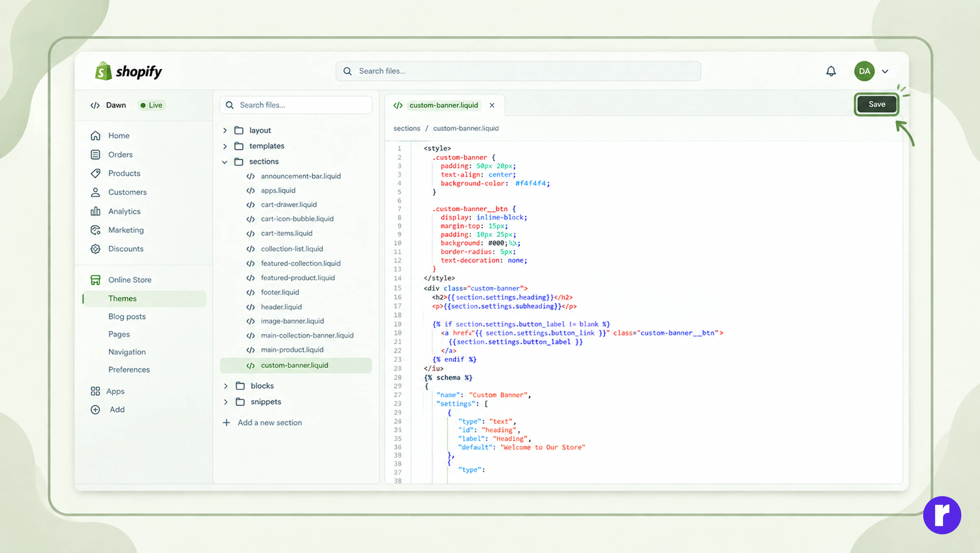Viewport: 980px width, 553px height.
Task: Click the Add plus-circle icon
Action: click(x=96, y=409)
